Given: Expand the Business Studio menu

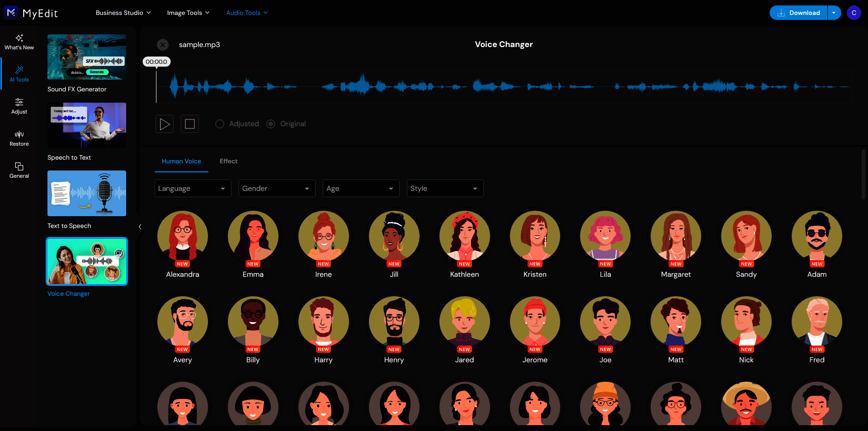Looking at the screenshot, I should [123, 13].
